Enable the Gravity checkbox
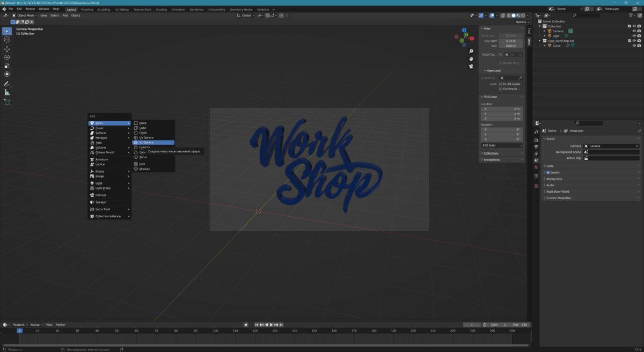The width and height of the screenshot is (644, 352). [x=548, y=172]
